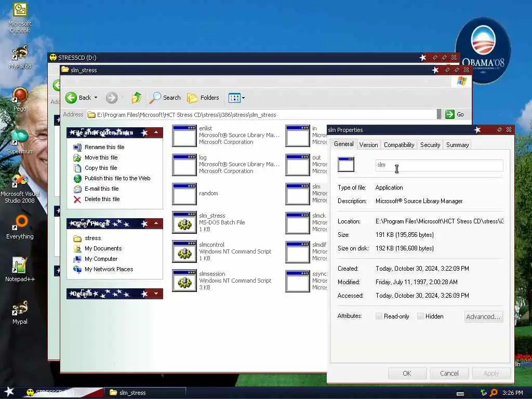532x399 pixels.
Task: Open Search in the explorer toolbar
Action: [165, 98]
